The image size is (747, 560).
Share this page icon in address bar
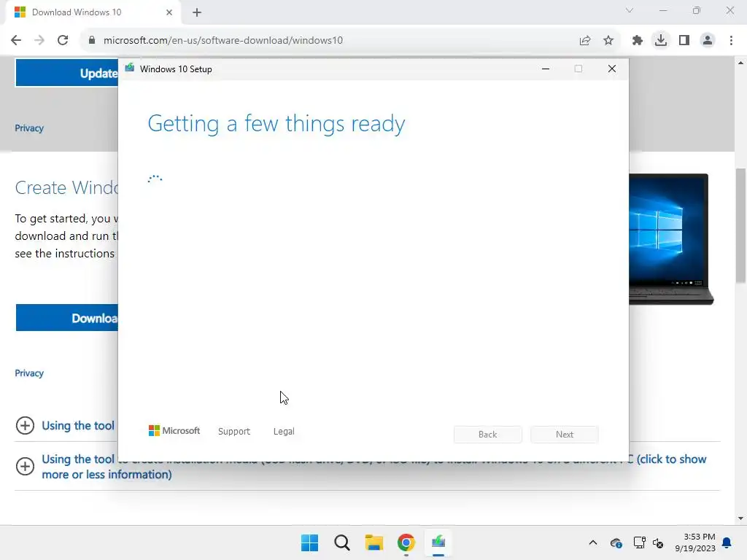tap(585, 41)
